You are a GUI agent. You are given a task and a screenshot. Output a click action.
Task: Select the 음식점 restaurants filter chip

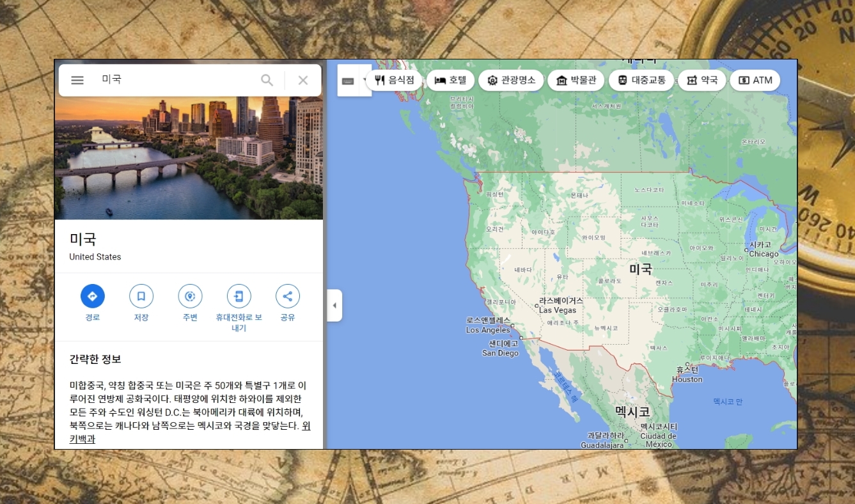pyautogui.click(x=395, y=80)
